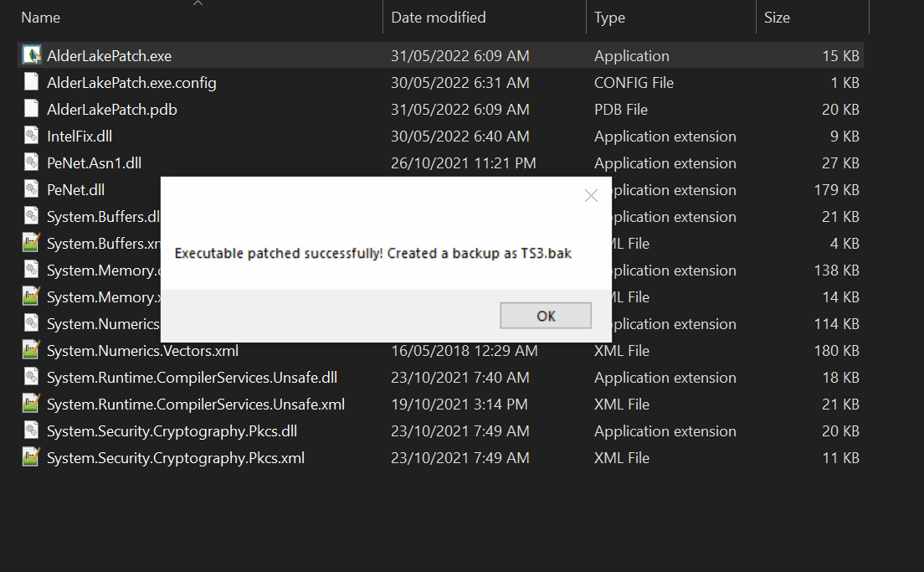Select the IntelFix.dll file icon
The image size is (924, 572).
[31, 137]
